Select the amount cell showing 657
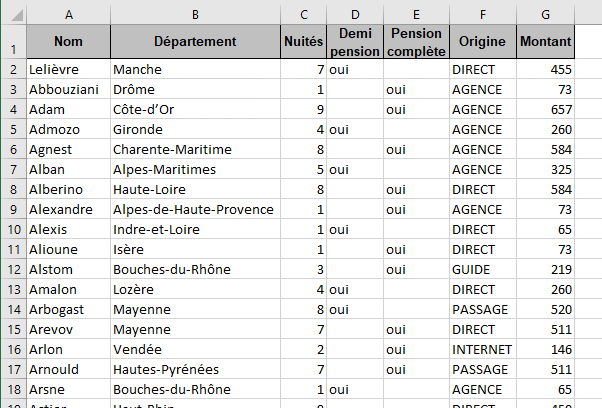 click(545, 109)
